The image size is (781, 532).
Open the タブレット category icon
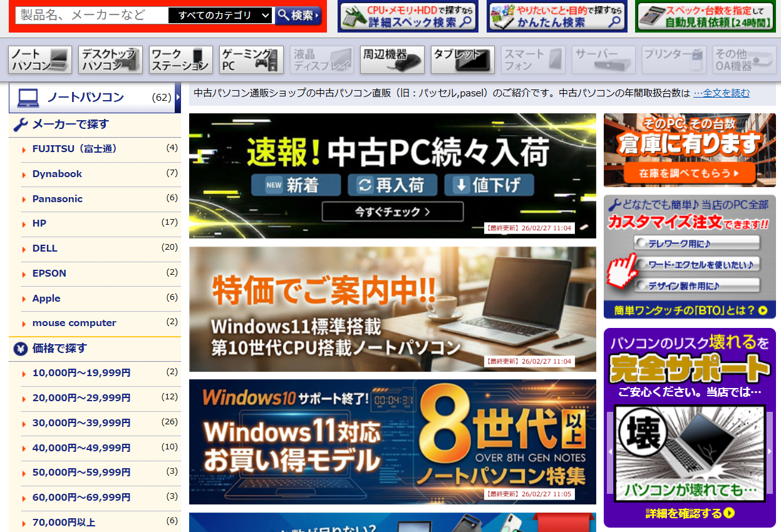(463, 60)
